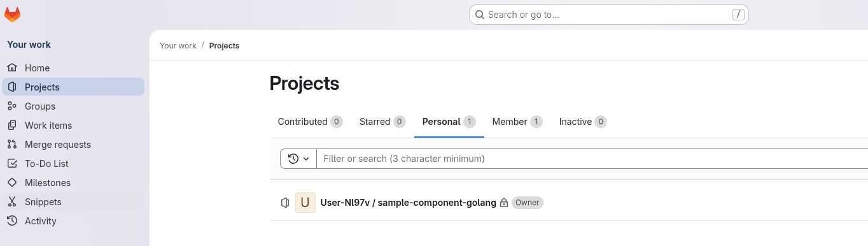Click the Your work breadcrumb link
The width and height of the screenshot is (868, 246).
(178, 46)
